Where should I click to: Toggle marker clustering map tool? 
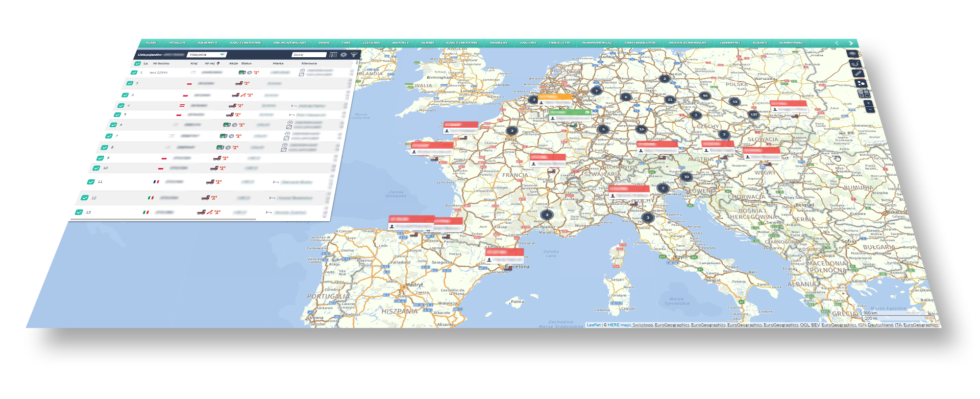point(861,83)
